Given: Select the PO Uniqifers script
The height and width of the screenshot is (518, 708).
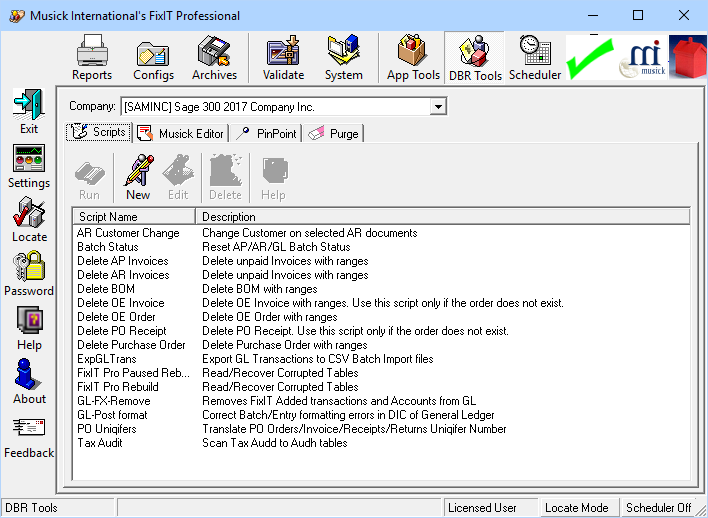Looking at the screenshot, I should pos(107,429).
